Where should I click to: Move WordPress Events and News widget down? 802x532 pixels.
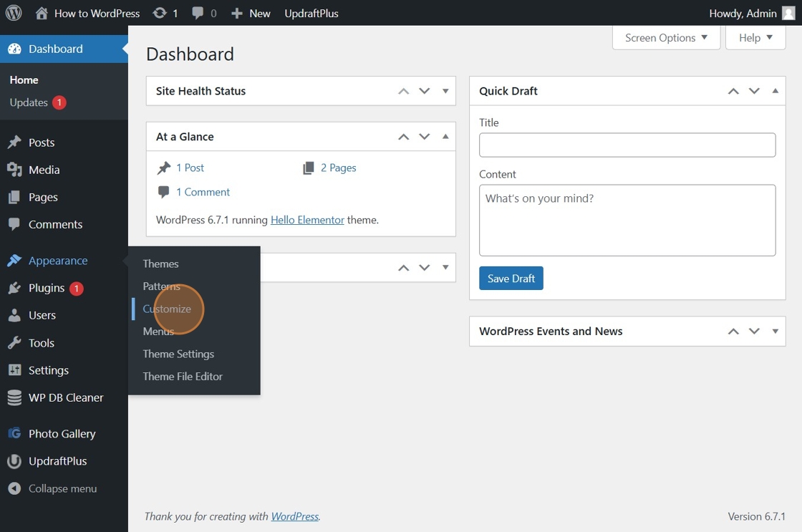tap(755, 331)
